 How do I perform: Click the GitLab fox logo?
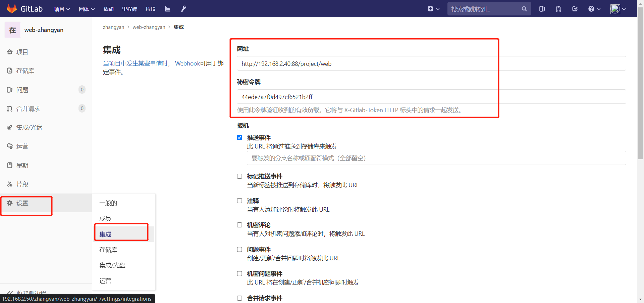pyautogui.click(x=12, y=9)
